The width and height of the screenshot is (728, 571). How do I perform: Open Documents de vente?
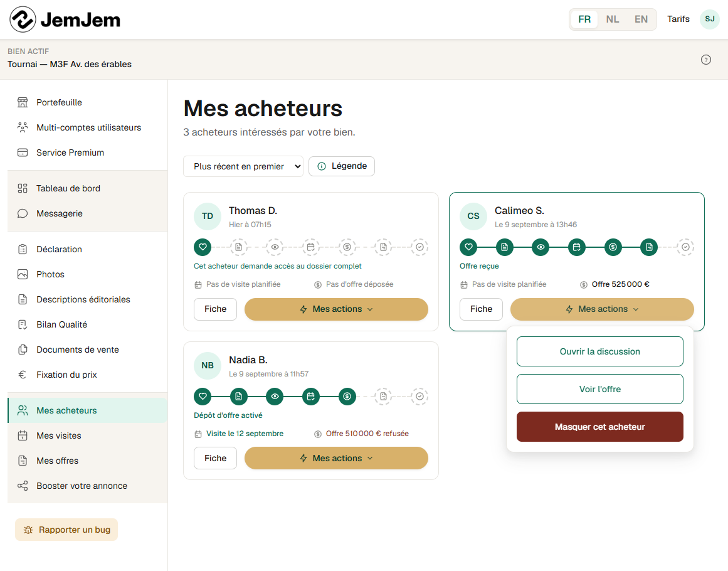coord(87,350)
